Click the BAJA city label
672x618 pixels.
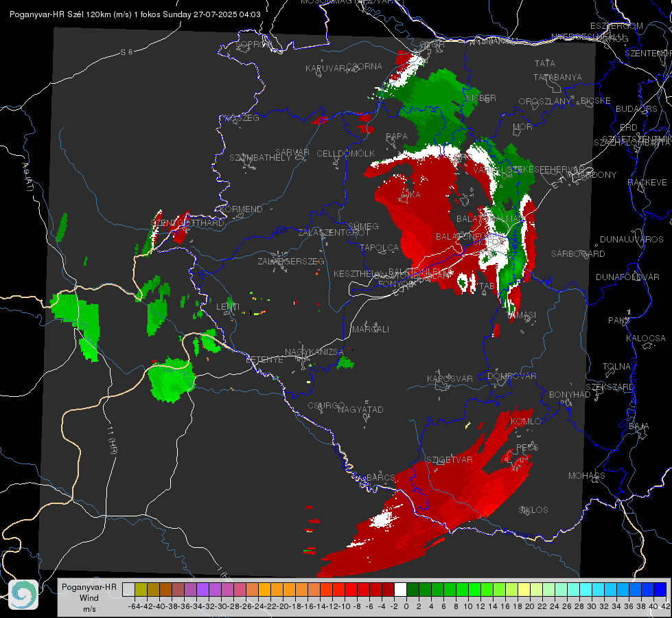tap(638, 426)
